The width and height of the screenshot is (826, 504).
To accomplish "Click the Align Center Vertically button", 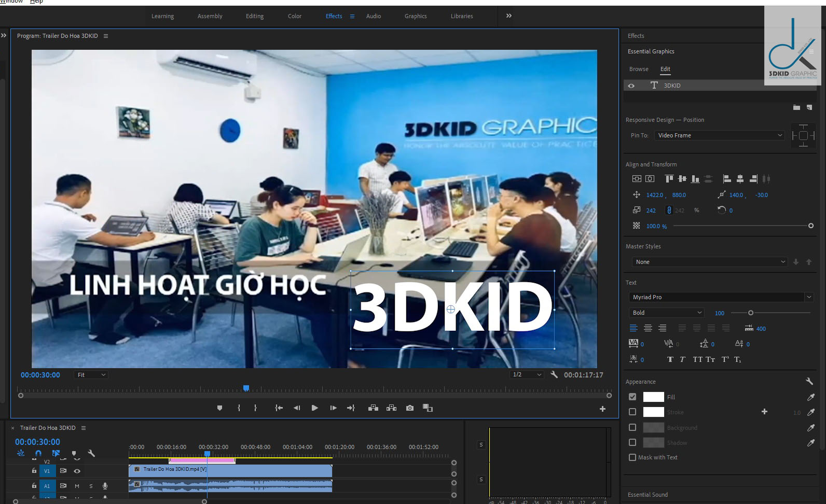I will click(637, 179).
